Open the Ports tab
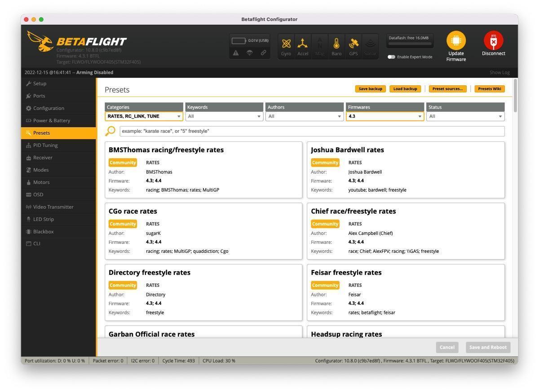Viewport: 539px width, 392px height. (58, 96)
